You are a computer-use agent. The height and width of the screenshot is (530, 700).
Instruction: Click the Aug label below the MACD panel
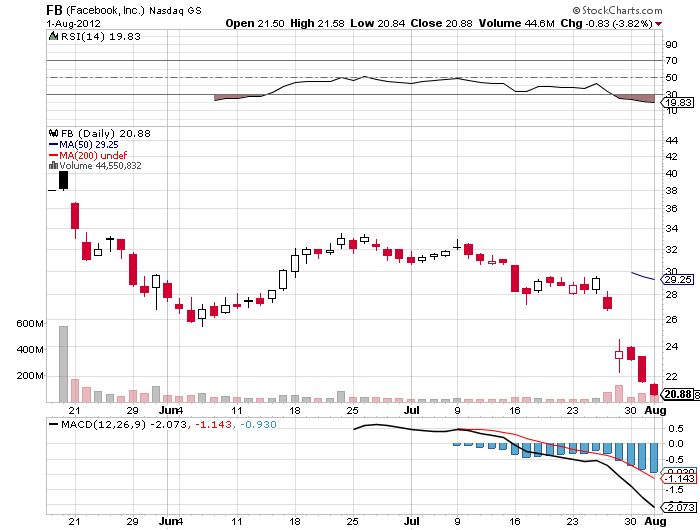[655, 521]
